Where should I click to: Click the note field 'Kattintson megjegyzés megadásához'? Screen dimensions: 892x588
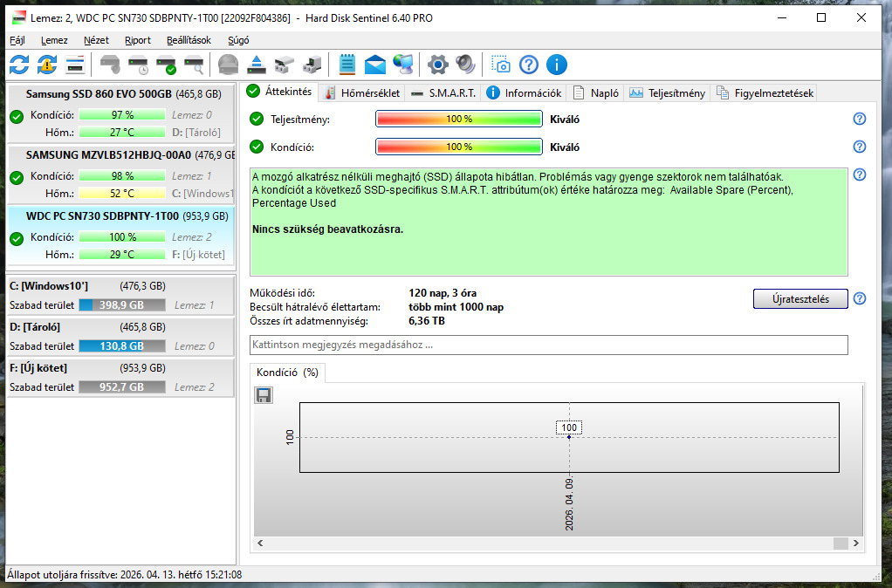(x=549, y=345)
